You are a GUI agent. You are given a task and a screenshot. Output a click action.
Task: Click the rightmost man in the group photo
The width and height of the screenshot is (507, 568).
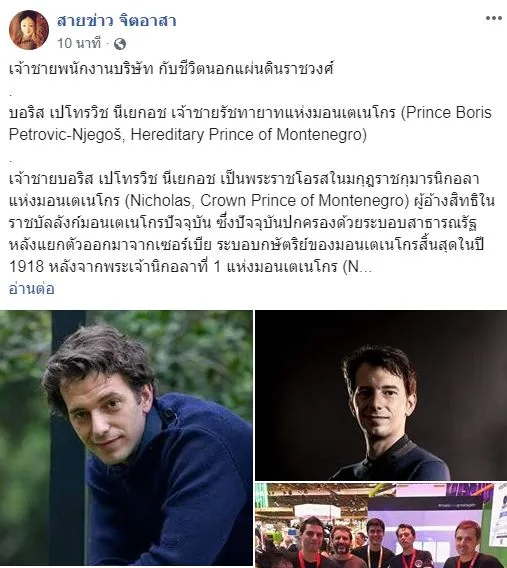click(x=468, y=543)
